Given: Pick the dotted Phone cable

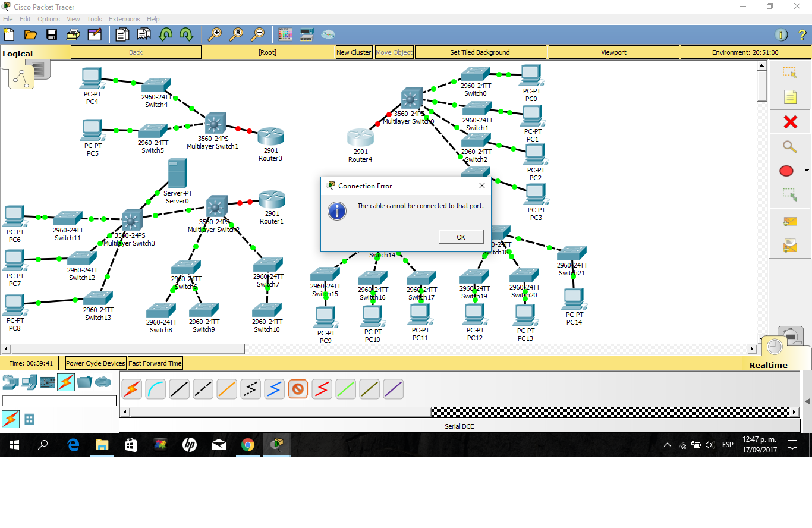Looking at the screenshot, I should [x=251, y=389].
